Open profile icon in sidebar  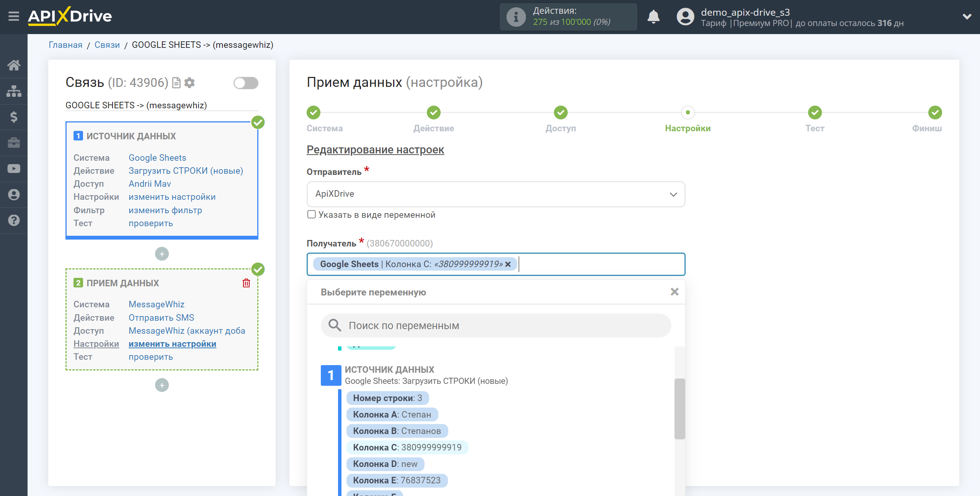(14, 194)
